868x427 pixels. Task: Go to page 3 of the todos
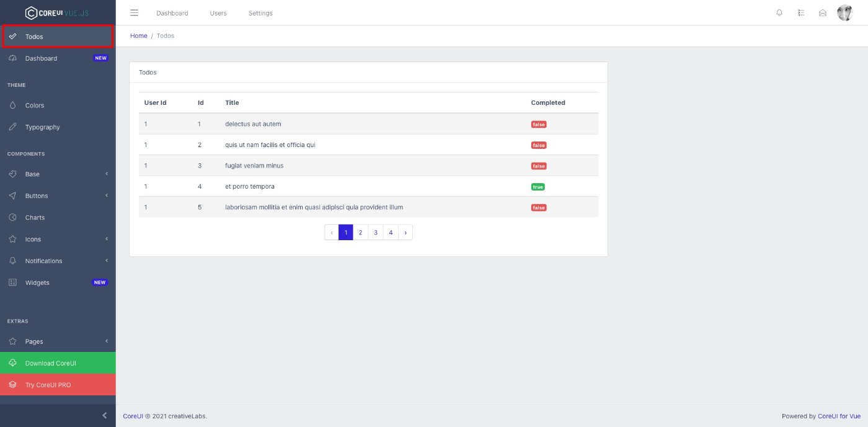click(376, 233)
